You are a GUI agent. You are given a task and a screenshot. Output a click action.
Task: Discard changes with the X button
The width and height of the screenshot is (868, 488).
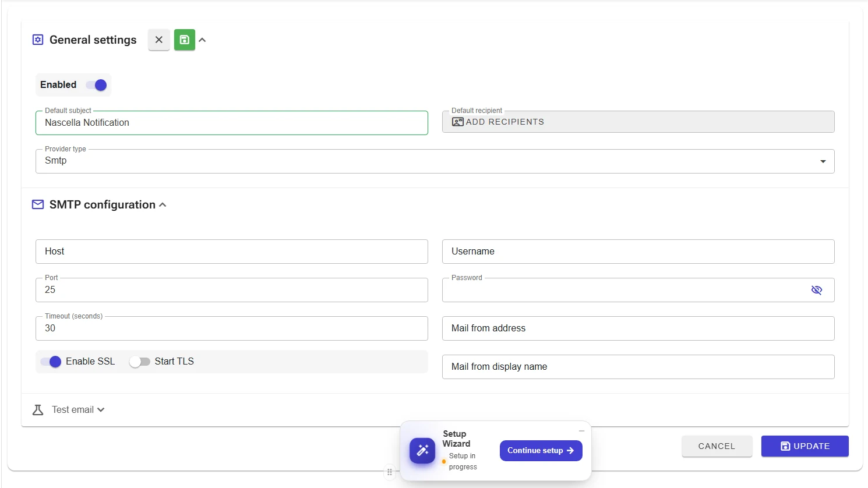[x=158, y=40]
